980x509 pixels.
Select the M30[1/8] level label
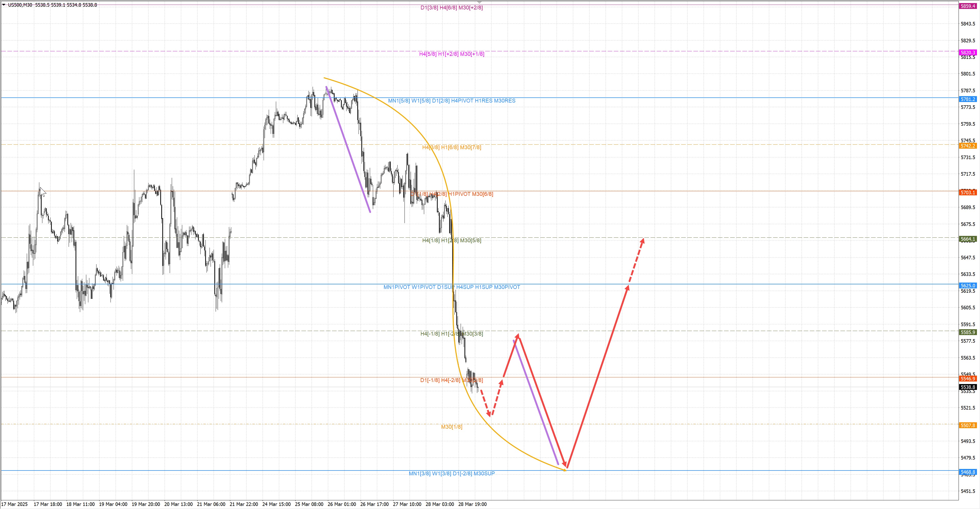point(451,427)
